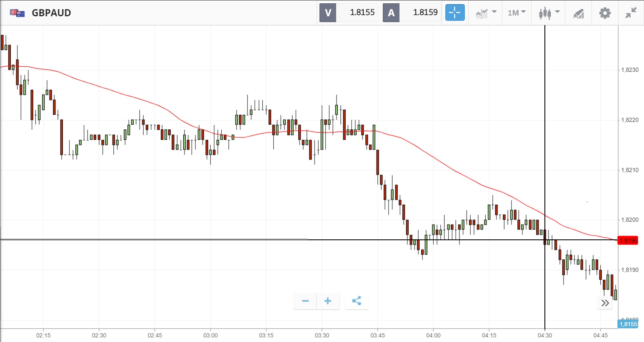Click the blue 1,8155 current price tag
Image resolution: width=644 pixels, height=342 pixels.
click(x=628, y=324)
